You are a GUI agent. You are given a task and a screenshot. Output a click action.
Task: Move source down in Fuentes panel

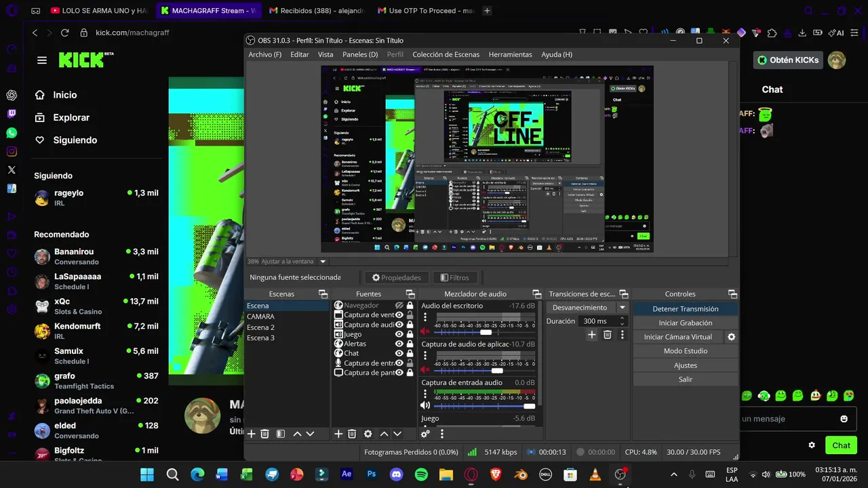tap(397, 434)
